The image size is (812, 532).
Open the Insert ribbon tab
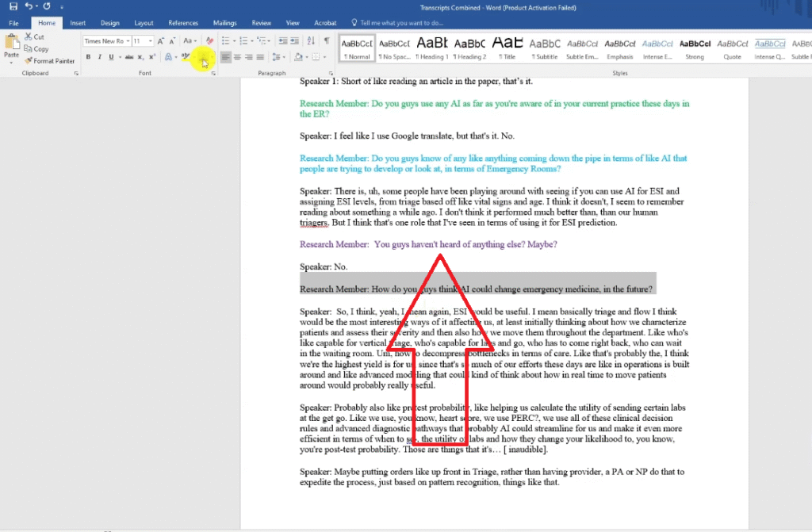[78, 23]
